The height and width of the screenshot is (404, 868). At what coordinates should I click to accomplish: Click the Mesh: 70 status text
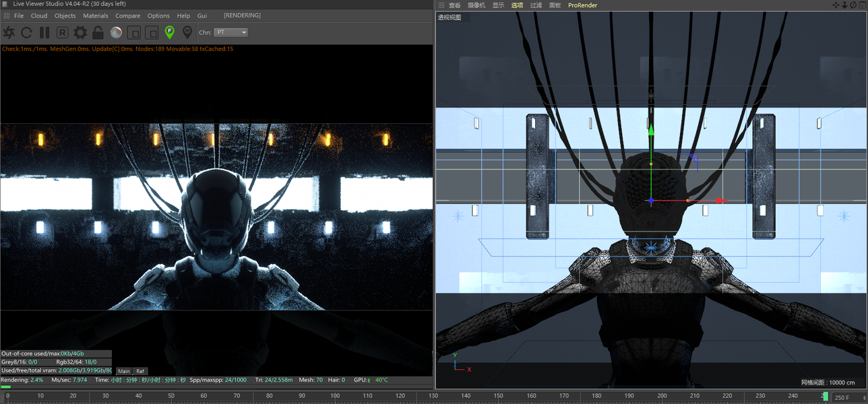[311, 380]
